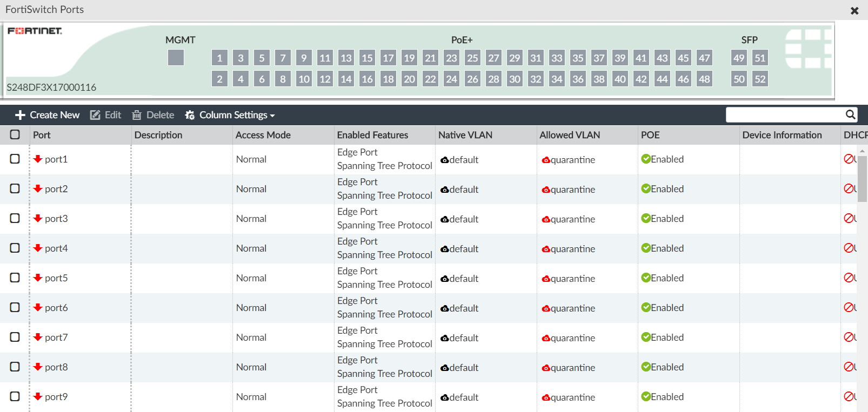868x412 pixels.
Task: Click the Port column header
Action: (42, 135)
